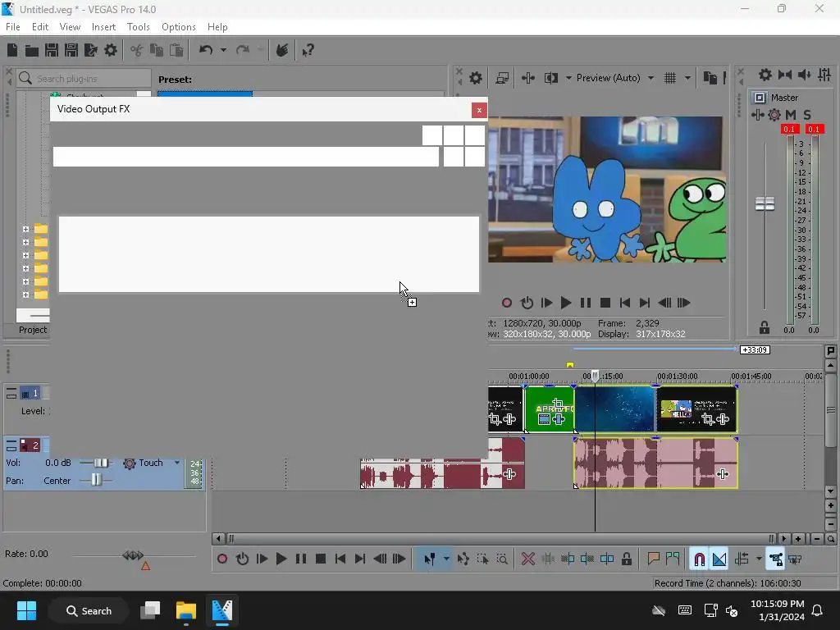Copy preview snapshot to clipboard

pos(710,78)
